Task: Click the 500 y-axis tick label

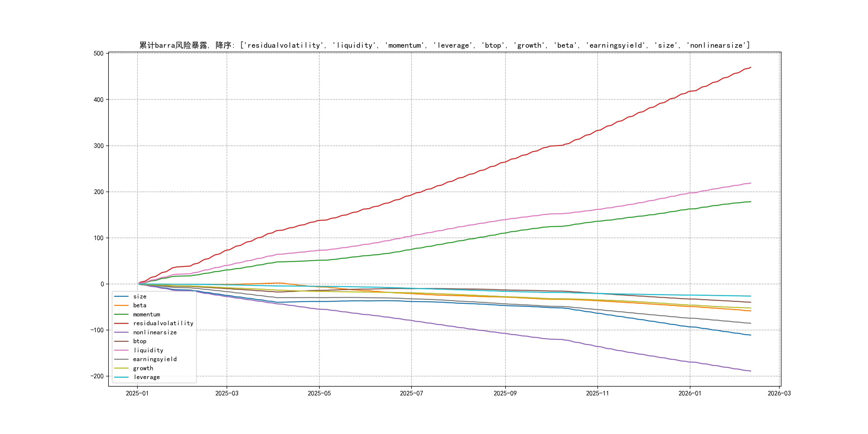Action: [x=98, y=54]
